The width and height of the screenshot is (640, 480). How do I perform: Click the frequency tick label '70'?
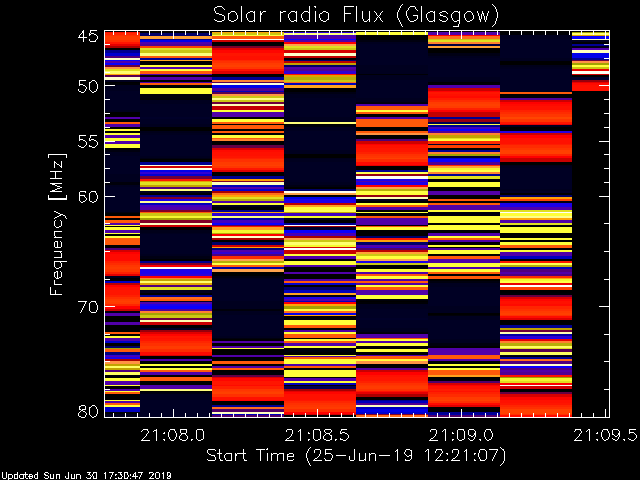pyautogui.click(x=88, y=307)
